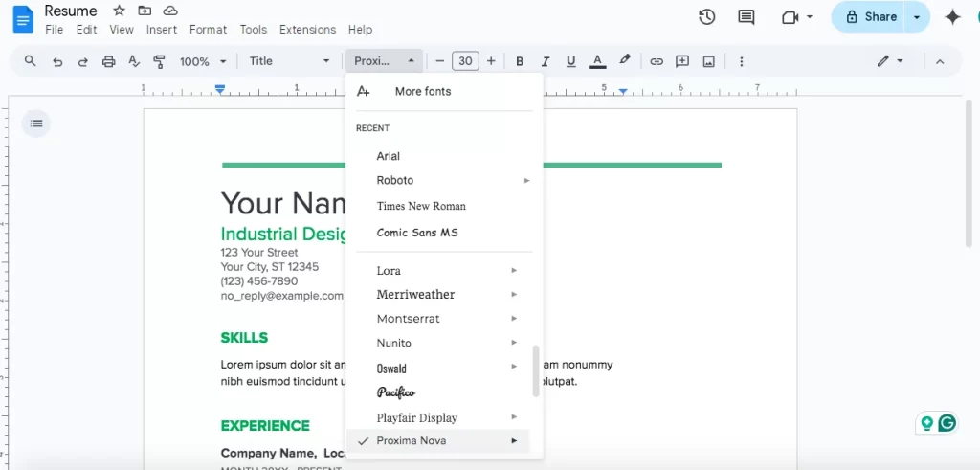The height and width of the screenshot is (470, 980).
Task: Insert an image from toolbar
Action: (709, 61)
